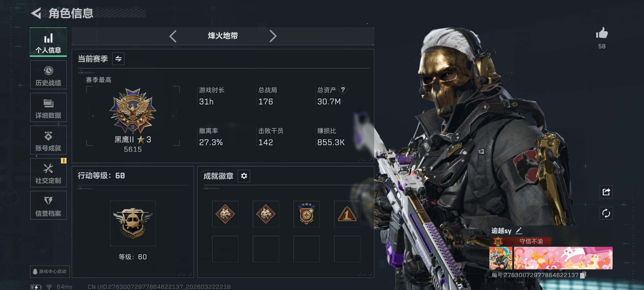Click the player avatar thumbnail

tap(501, 258)
